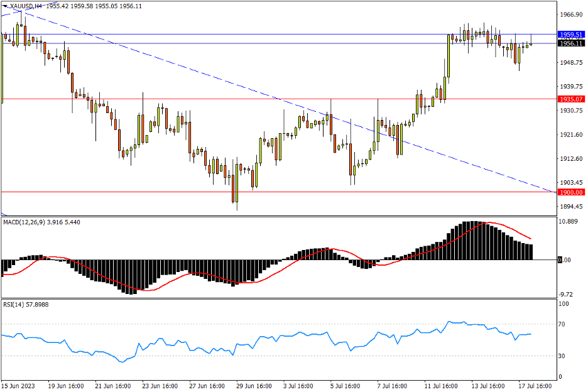Image resolution: width=588 pixels, height=392 pixels.
Task: Click the RSI 70 level label
Action: pos(563,325)
